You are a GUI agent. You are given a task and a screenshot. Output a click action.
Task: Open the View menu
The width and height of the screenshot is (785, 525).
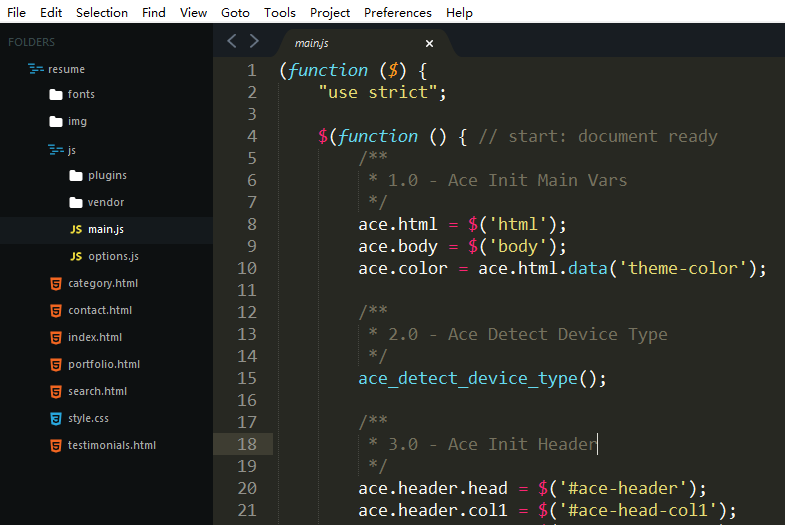tap(193, 13)
